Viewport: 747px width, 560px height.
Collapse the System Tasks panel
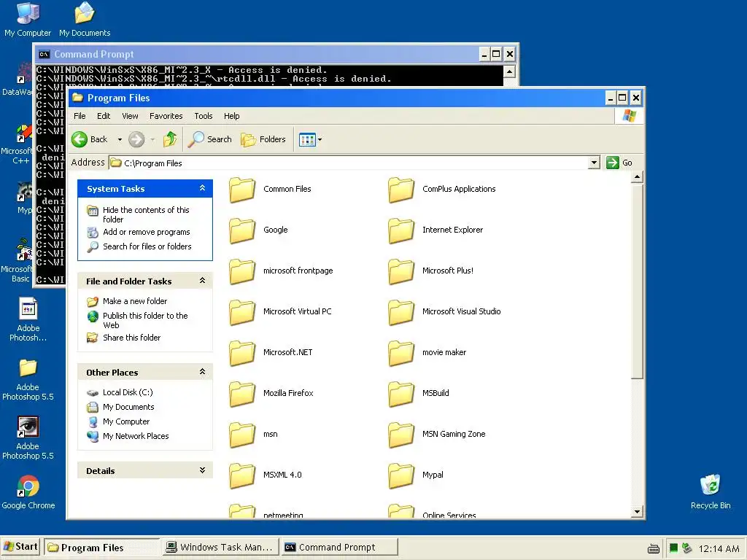pos(203,189)
